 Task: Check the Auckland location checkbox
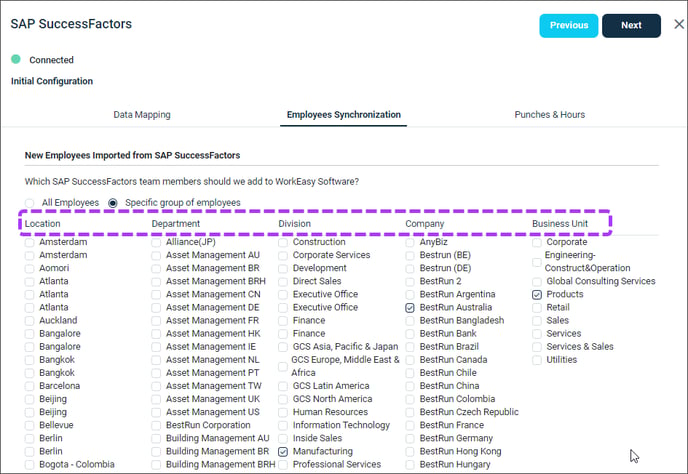click(x=29, y=320)
